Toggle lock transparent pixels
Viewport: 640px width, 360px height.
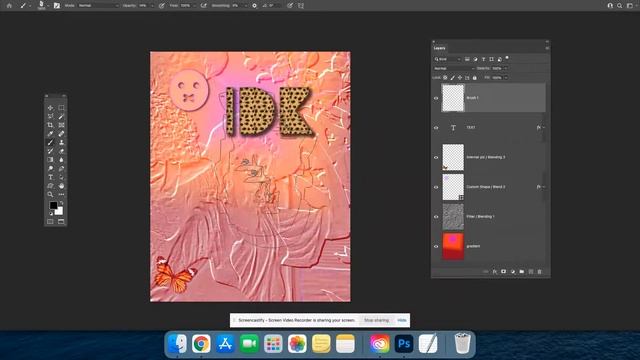pos(445,78)
